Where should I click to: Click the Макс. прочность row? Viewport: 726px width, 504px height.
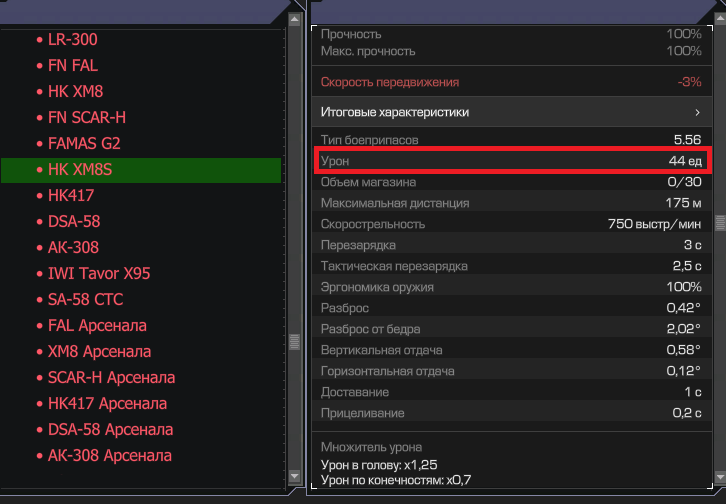pyautogui.click(x=512, y=51)
